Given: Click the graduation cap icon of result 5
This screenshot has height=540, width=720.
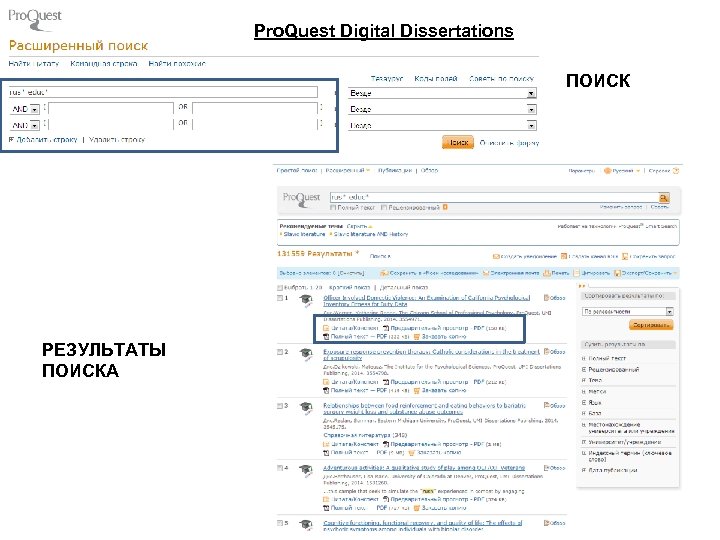Looking at the screenshot, I should coord(306,525).
